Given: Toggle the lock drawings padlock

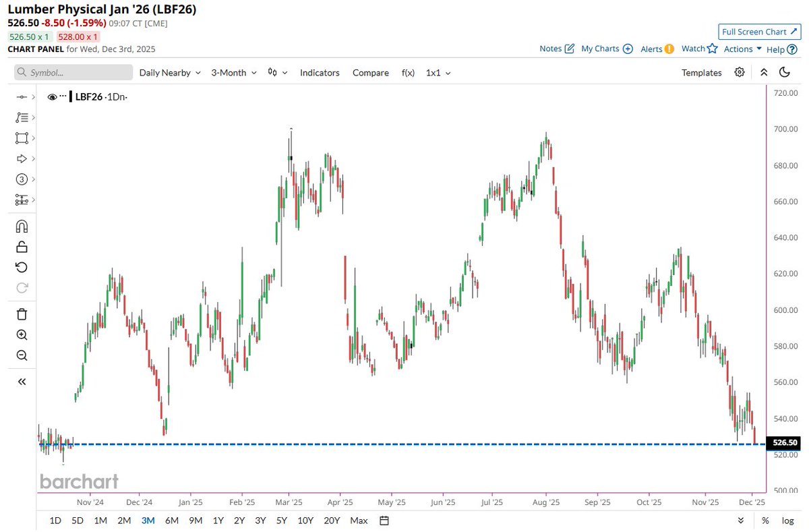Looking at the screenshot, I should [22, 247].
